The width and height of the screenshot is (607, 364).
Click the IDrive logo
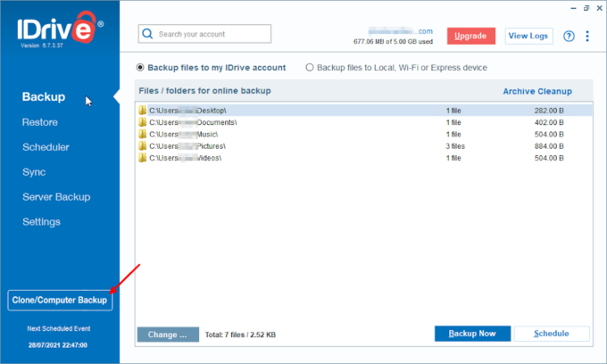(x=60, y=29)
